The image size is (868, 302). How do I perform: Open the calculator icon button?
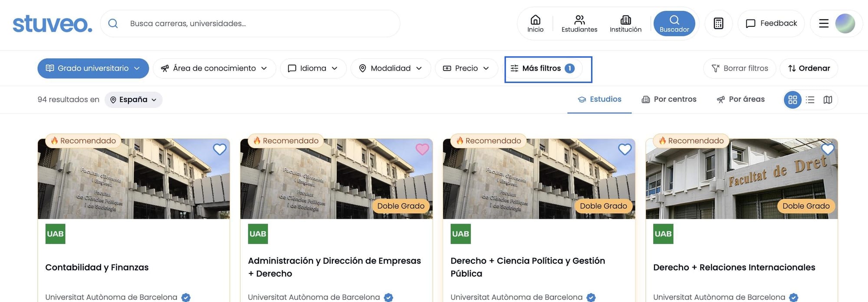(x=718, y=23)
